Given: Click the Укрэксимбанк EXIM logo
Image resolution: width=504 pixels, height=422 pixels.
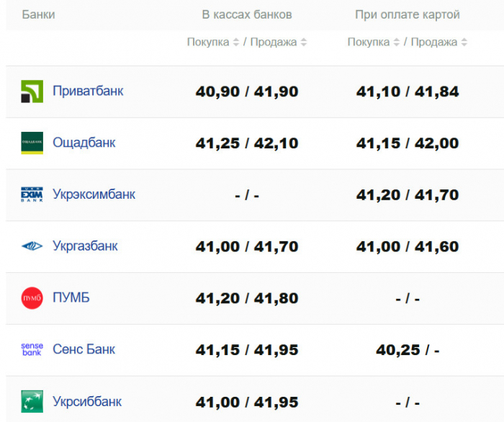Looking at the screenshot, I should 32,194.
